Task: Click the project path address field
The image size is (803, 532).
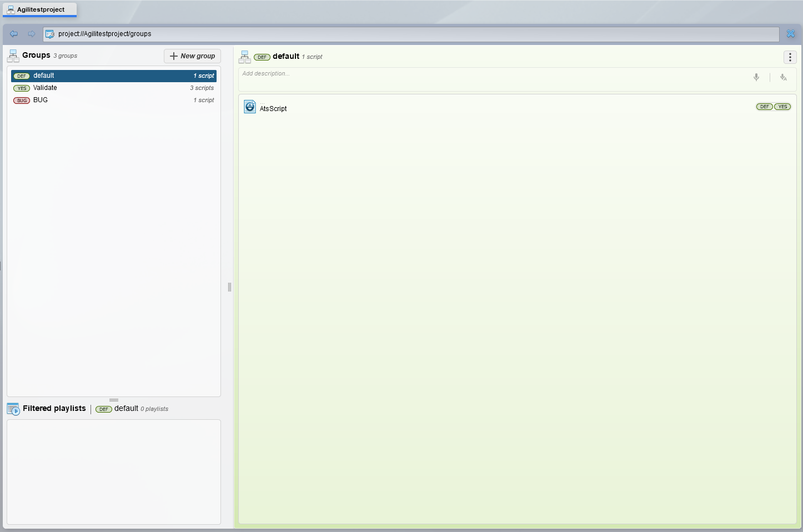Action: [411, 34]
